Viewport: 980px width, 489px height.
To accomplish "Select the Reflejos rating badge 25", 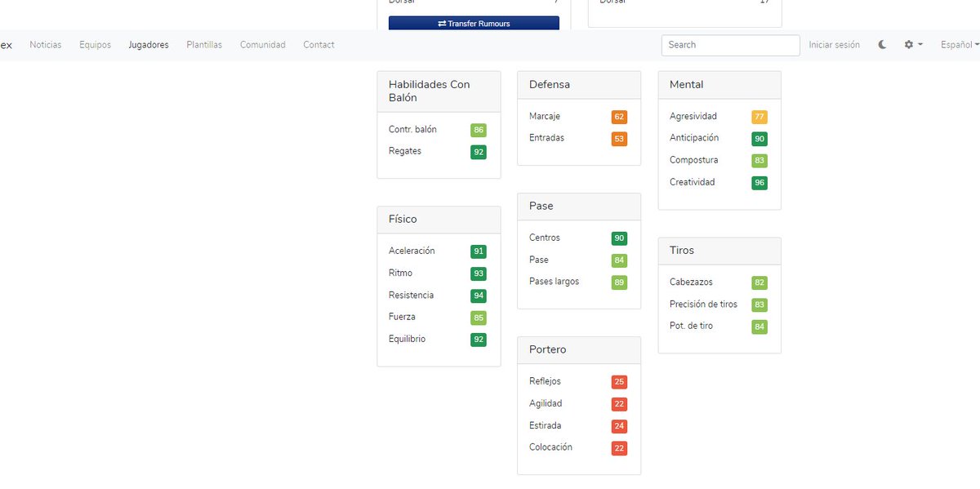I will coord(619,382).
